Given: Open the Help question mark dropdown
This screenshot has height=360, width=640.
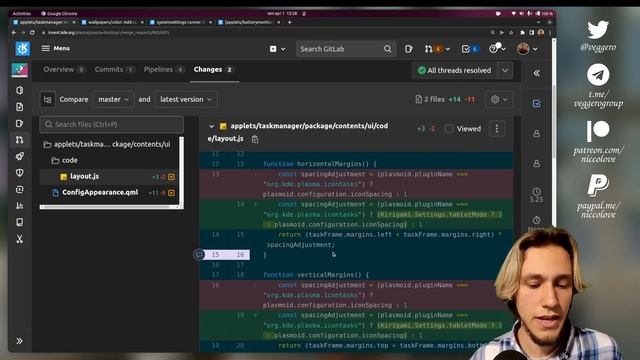Looking at the screenshot, I should click(497, 49).
